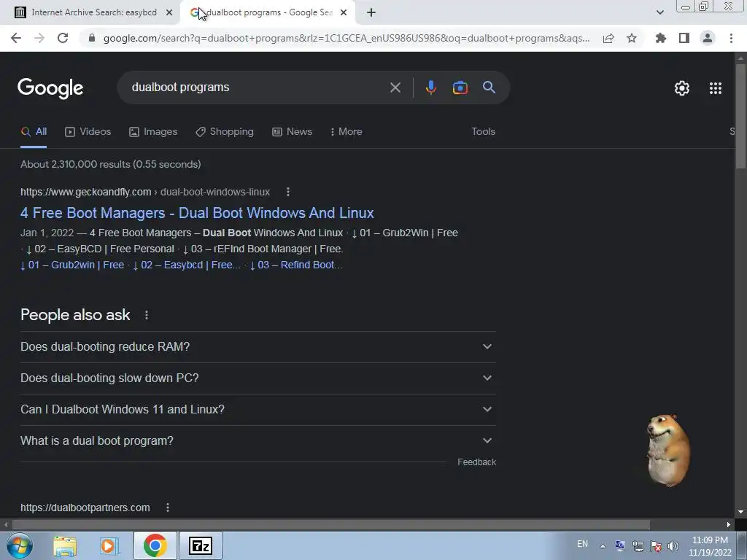Viewport: 747px width, 560px height.
Task: Reload the Google search page
Action: (x=63, y=38)
